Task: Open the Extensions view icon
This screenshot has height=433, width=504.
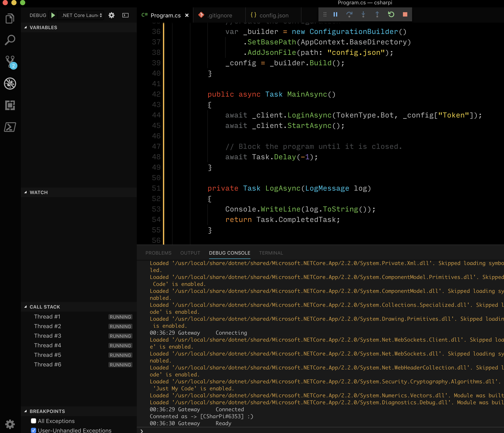Action: click(x=10, y=105)
